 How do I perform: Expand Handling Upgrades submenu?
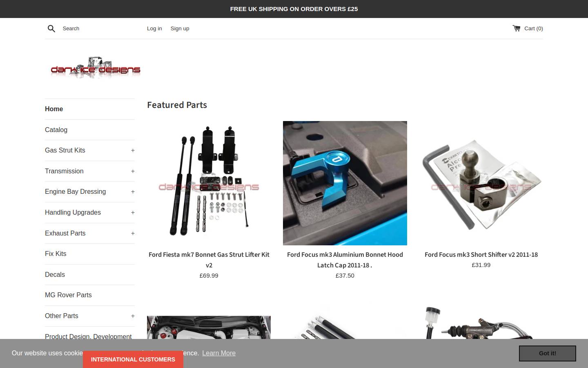point(133,213)
